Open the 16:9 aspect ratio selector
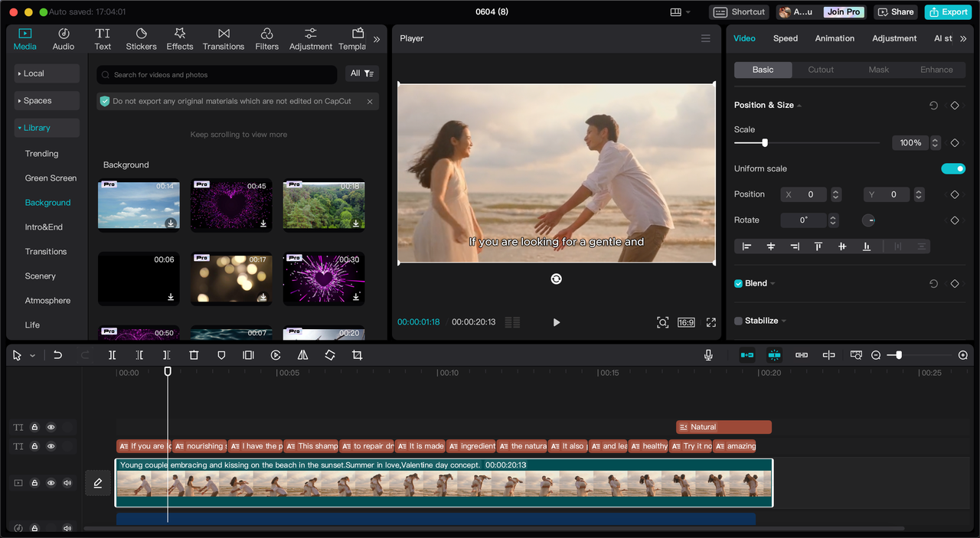Screen dimensions: 980x538 (x=686, y=322)
